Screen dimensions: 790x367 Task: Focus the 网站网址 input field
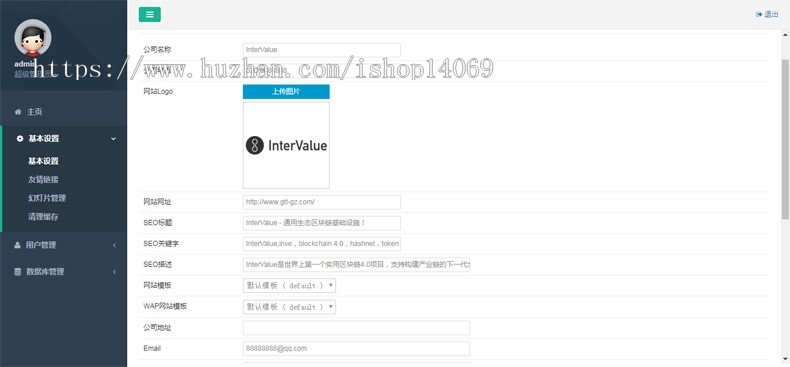321,202
